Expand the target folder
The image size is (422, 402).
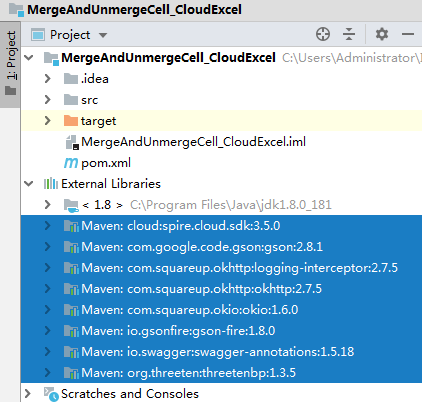point(48,121)
